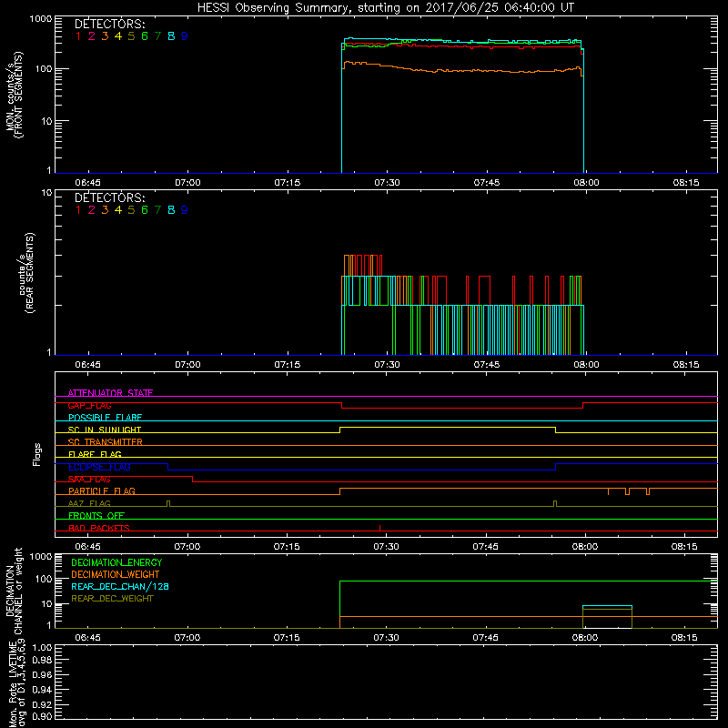Click the 10 tick label on rear segments plot
Screen dimensions: 728x728
click(47, 193)
